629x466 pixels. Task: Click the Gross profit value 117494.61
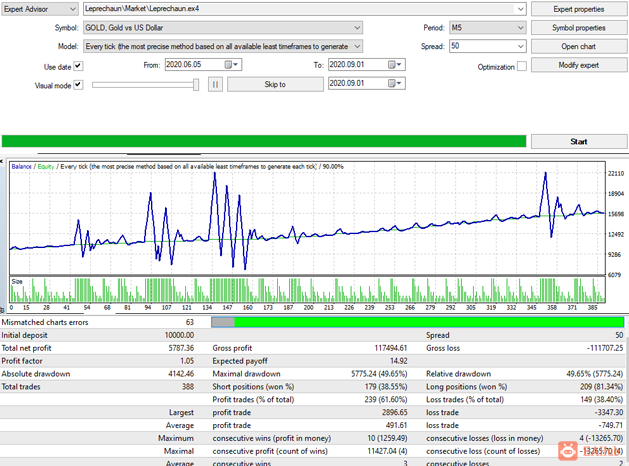pyautogui.click(x=390, y=348)
